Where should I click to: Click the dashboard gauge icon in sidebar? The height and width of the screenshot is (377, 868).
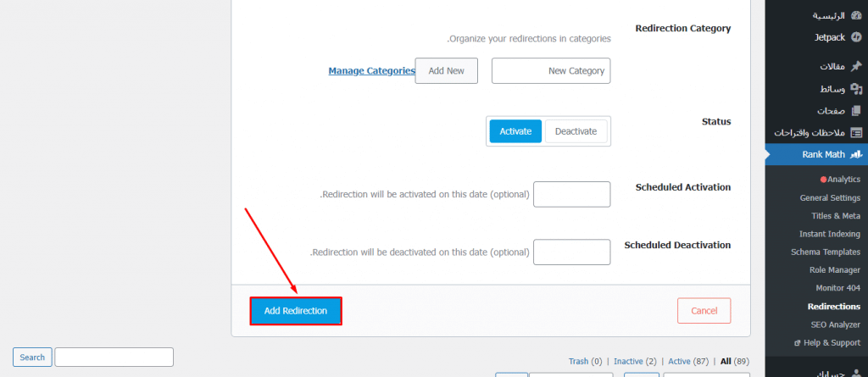click(x=856, y=15)
